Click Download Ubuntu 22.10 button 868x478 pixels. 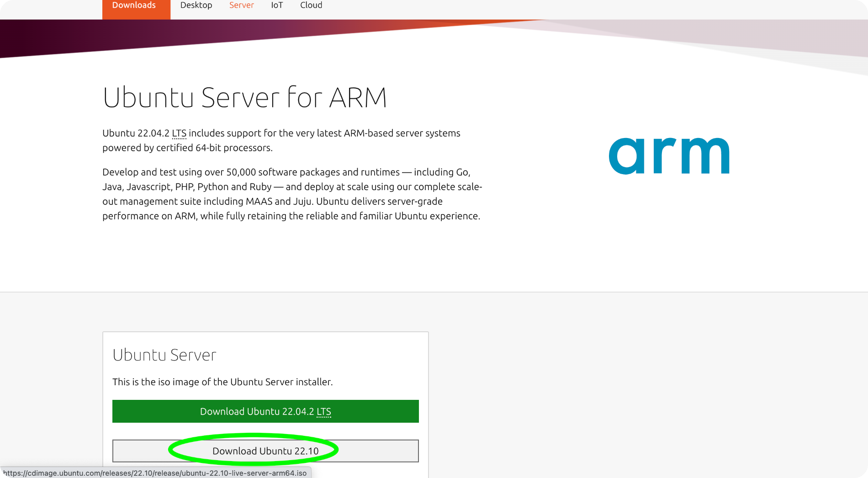point(265,451)
